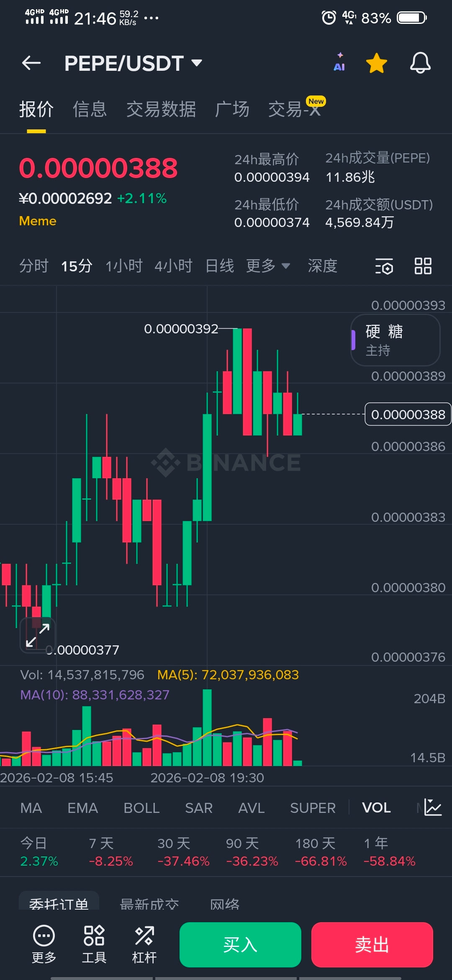Screen dimensions: 452x980
Task: View 30 天 -37.46% performance
Action: pyautogui.click(x=183, y=852)
